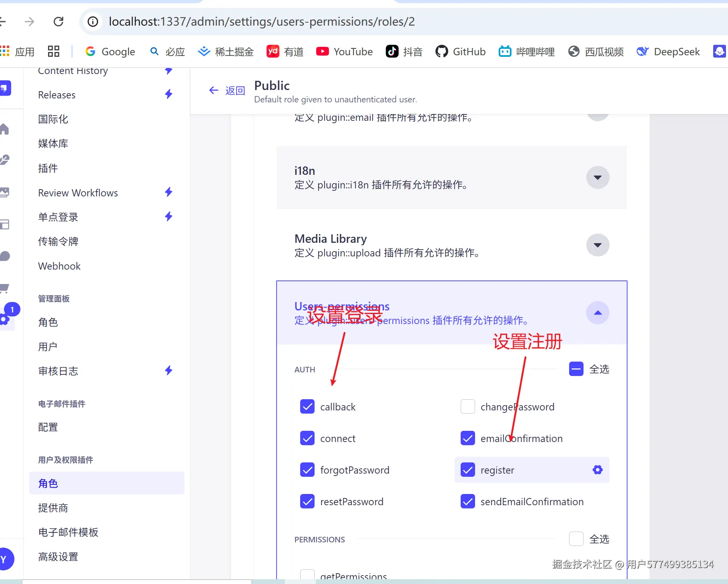Select 角色 under 用户及权限插件
728x584 pixels.
[107, 483]
